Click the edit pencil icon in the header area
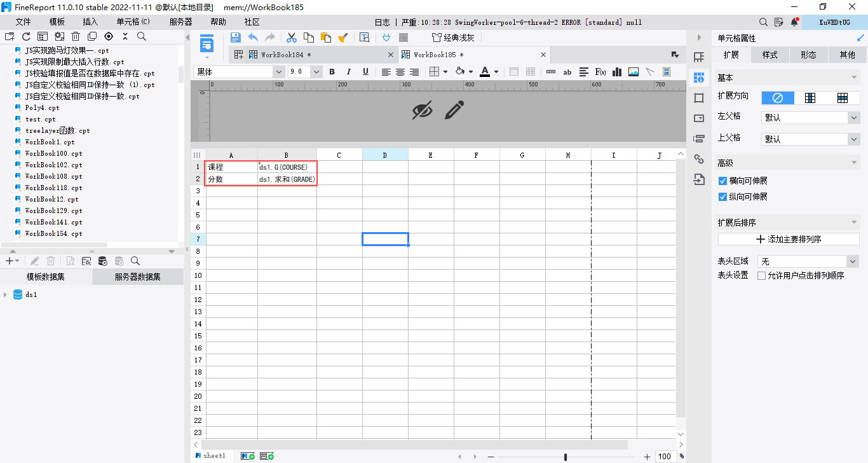Screen dimensions: 868x463 (x=454, y=110)
